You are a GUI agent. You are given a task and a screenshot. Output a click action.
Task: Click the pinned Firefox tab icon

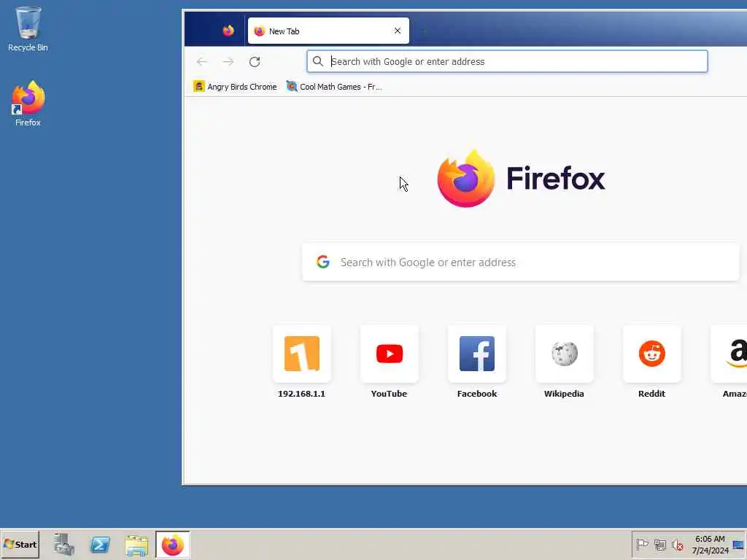(228, 31)
